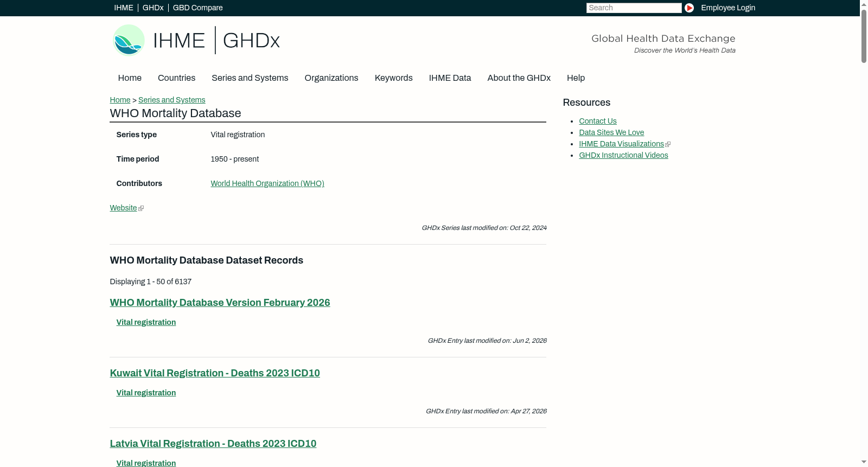Open Employee Login
This screenshot has width=868, height=467.
pyautogui.click(x=728, y=8)
